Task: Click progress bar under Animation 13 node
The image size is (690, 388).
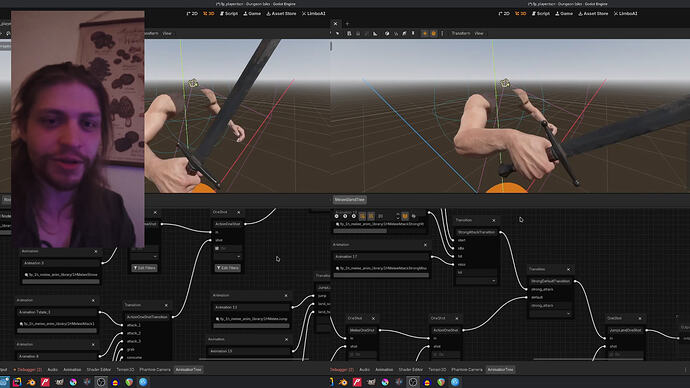Action: pyautogui.click(x=251, y=326)
